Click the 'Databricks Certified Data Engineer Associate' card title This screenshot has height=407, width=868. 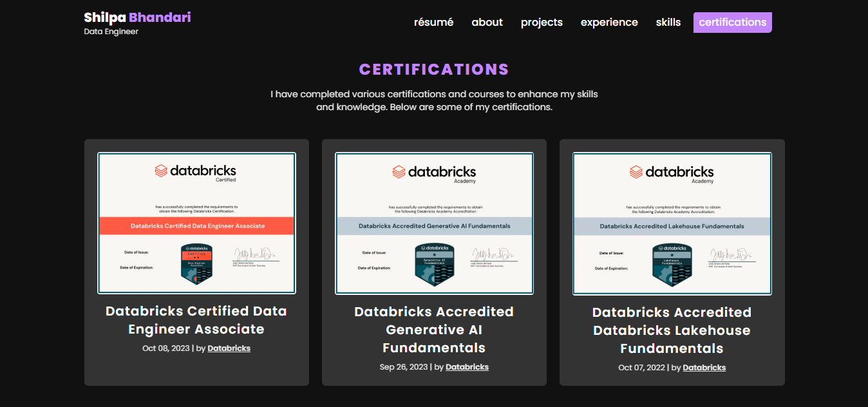point(196,320)
